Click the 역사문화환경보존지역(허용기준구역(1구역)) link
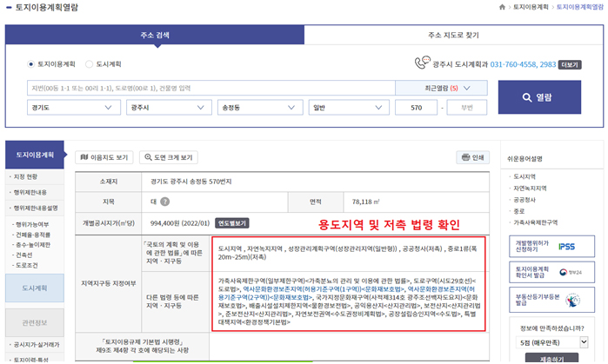The height and width of the screenshot is (364, 608). 302,289
